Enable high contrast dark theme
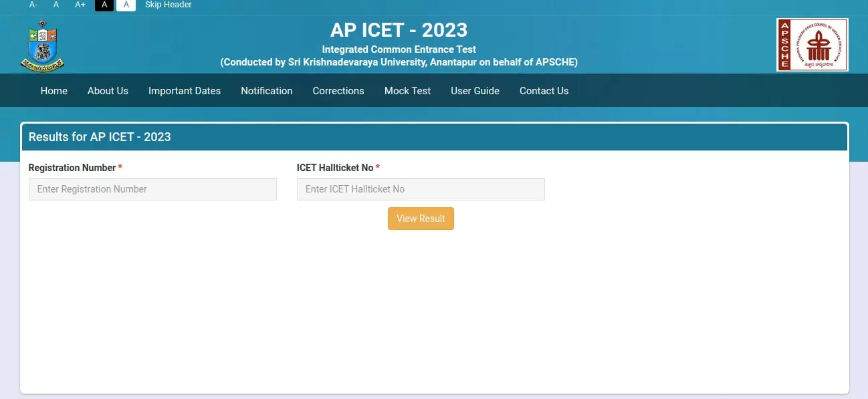Screen dimensions: 868x399 click(104, 5)
